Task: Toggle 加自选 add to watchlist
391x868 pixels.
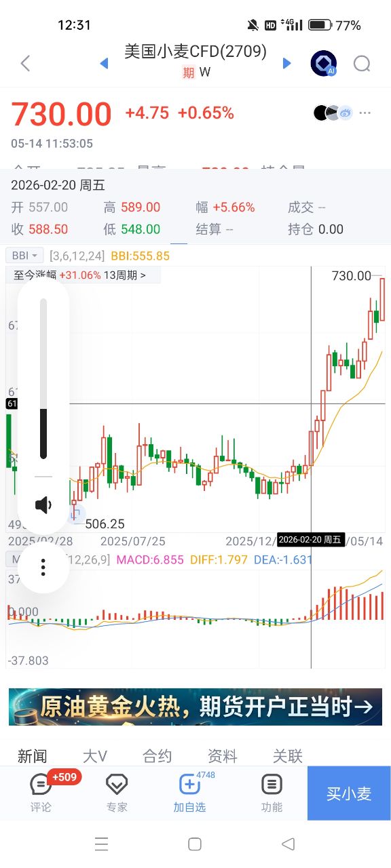Action: 189,792
